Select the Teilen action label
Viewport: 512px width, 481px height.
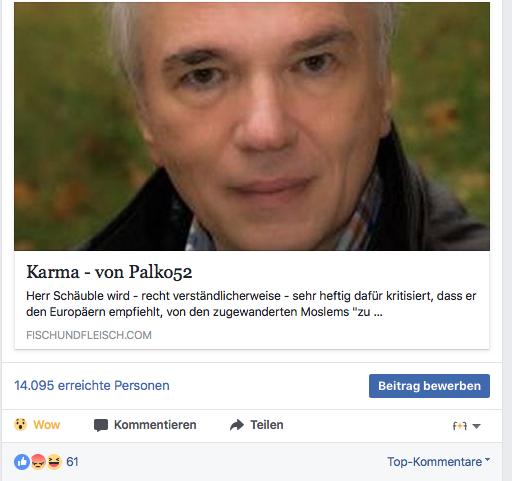pos(267,425)
